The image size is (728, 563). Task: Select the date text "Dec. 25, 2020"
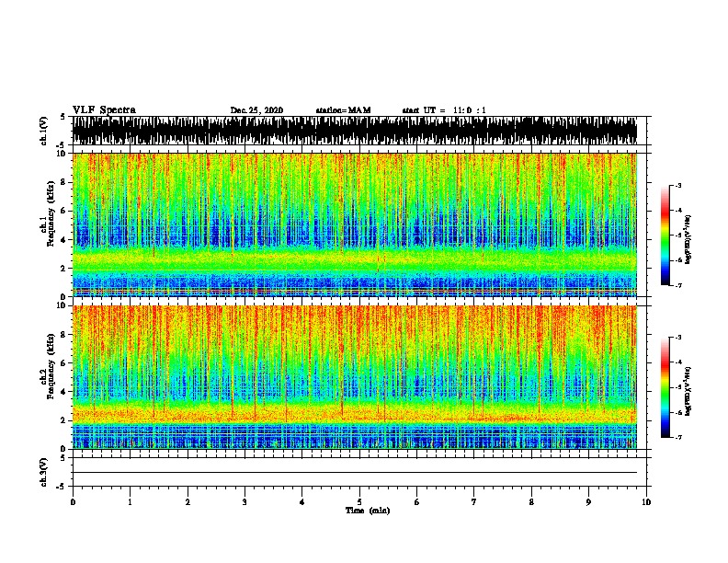click(x=256, y=110)
